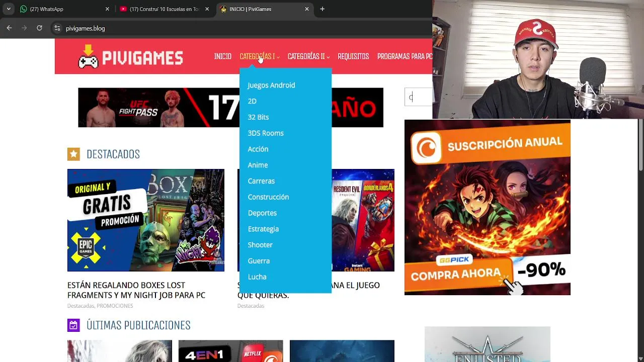Select the 3DS Rooms category
Screen dimensions: 644x362
(266, 133)
